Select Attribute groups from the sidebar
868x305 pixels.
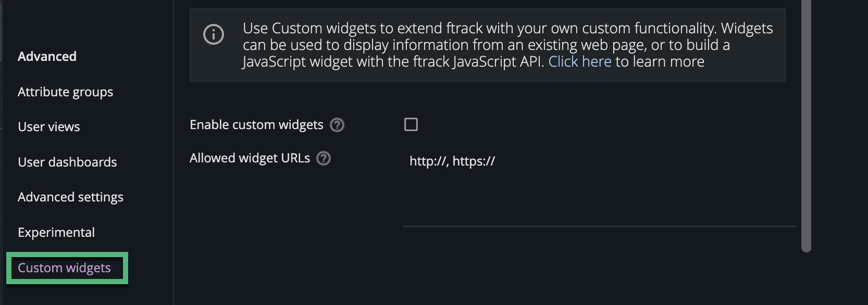click(x=65, y=92)
